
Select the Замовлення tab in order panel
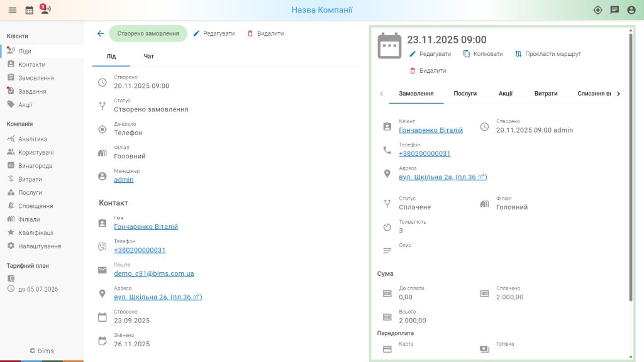point(416,94)
